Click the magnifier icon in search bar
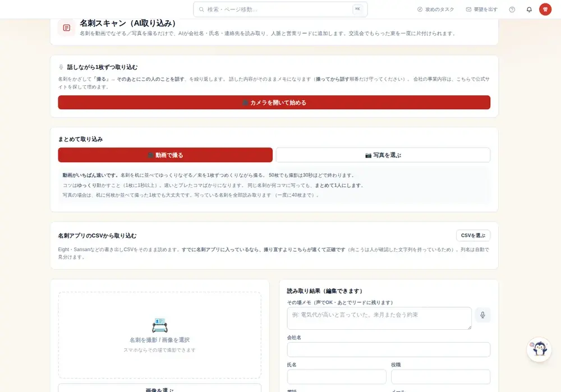Image resolution: width=561 pixels, height=392 pixels. 201,10
